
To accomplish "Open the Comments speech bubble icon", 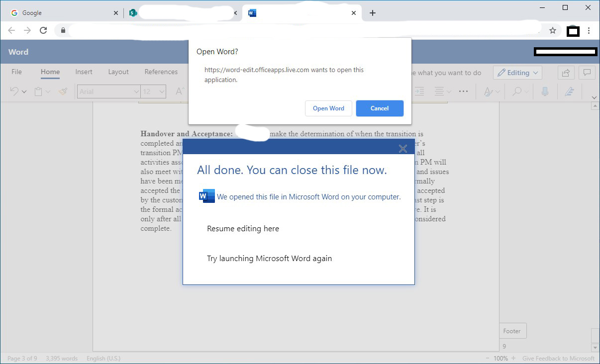I will pyautogui.click(x=587, y=73).
